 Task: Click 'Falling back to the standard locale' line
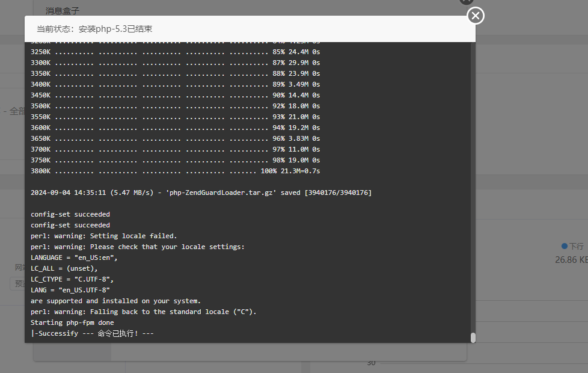tap(143, 312)
